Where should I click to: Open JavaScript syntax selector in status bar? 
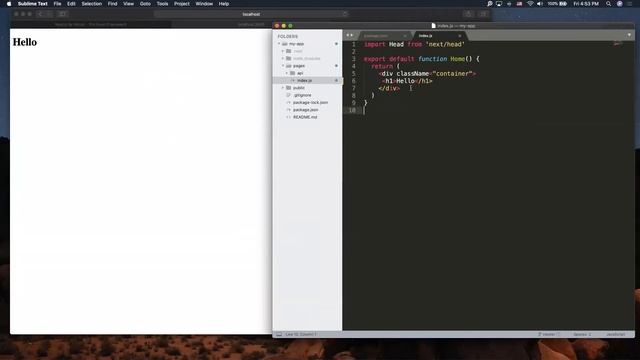tap(616, 334)
